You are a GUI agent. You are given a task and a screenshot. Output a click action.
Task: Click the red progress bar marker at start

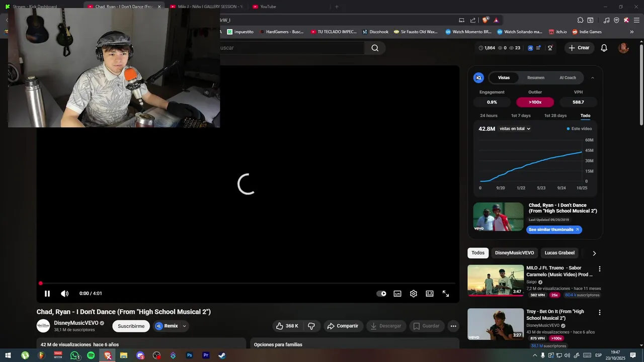pyautogui.click(x=41, y=284)
